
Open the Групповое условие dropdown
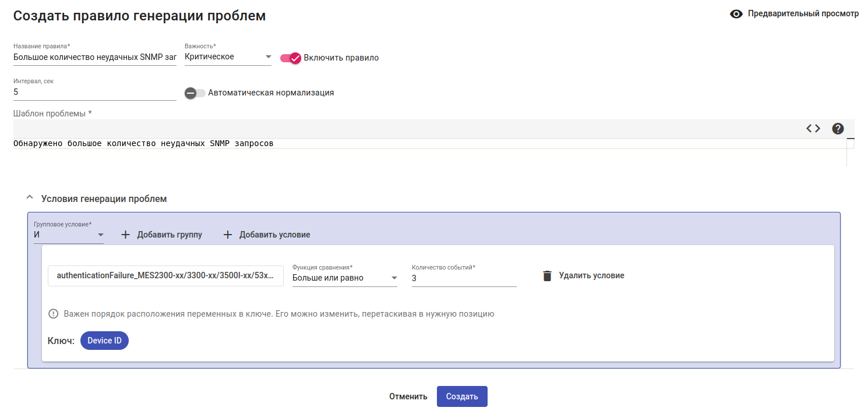(x=69, y=235)
